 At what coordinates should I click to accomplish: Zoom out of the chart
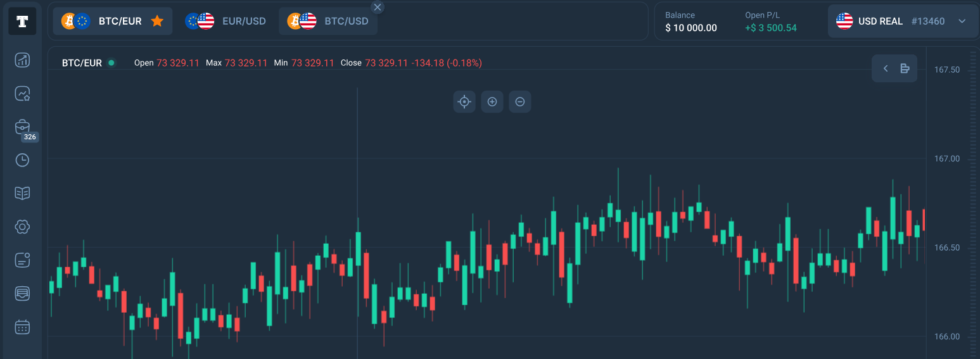pos(520,101)
